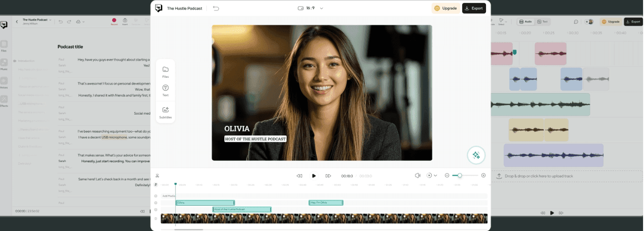
Task: Play the video in the front editor
Action: (x=314, y=176)
